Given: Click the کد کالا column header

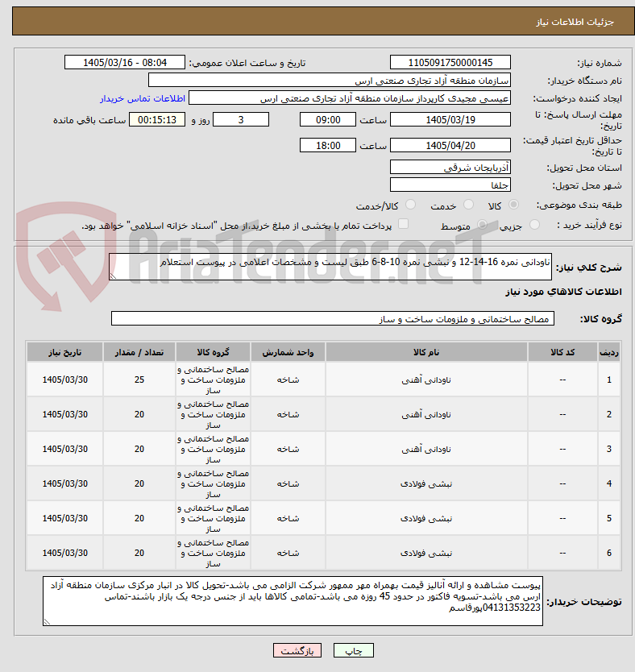Looking at the screenshot, I should pos(562,352).
